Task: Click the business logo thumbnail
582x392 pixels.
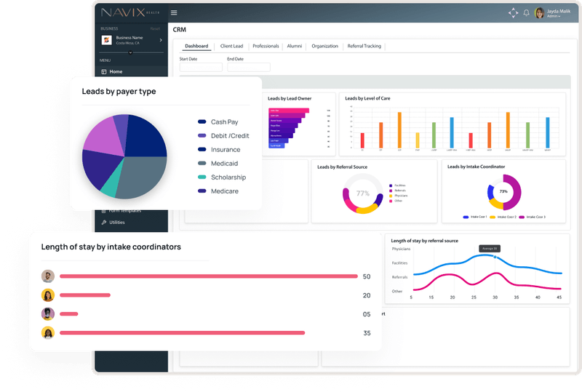Action: click(105, 39)
